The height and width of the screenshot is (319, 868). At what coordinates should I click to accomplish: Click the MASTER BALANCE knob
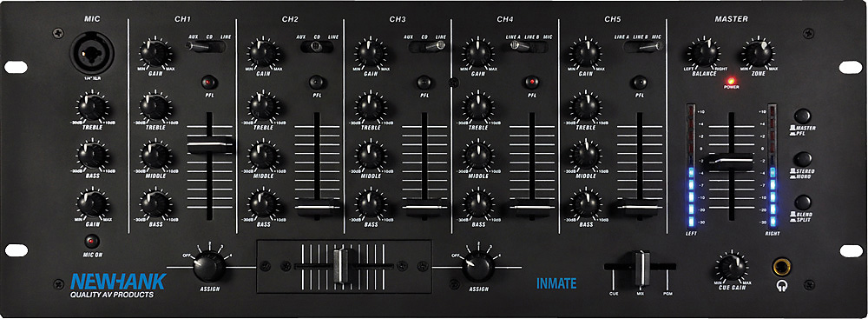pos(704,53)
